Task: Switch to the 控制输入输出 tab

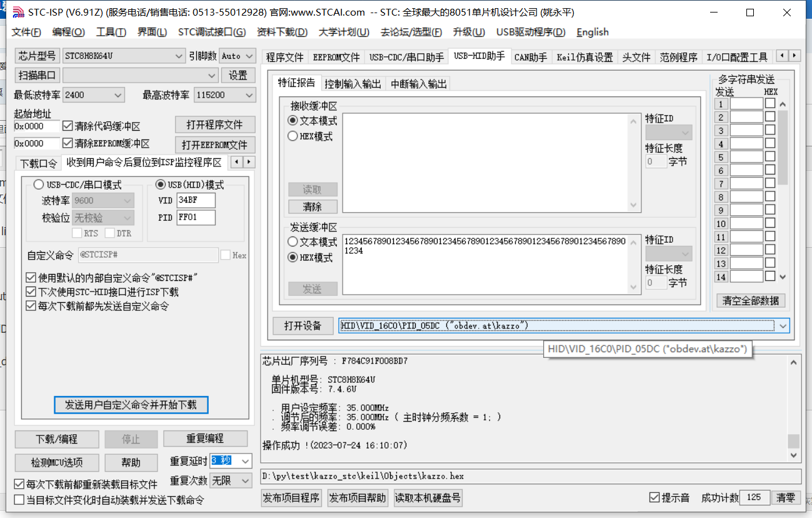Action: pos(353,84)
